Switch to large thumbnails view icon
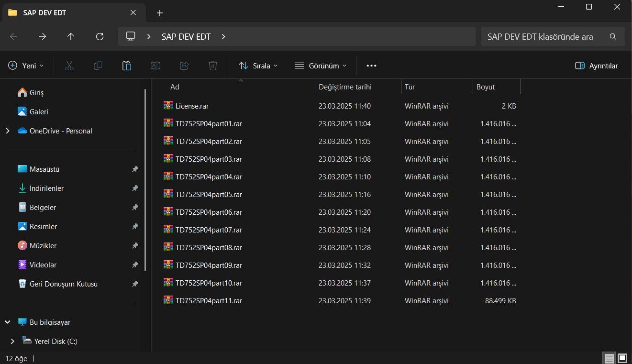 click(x=622, y=358)
